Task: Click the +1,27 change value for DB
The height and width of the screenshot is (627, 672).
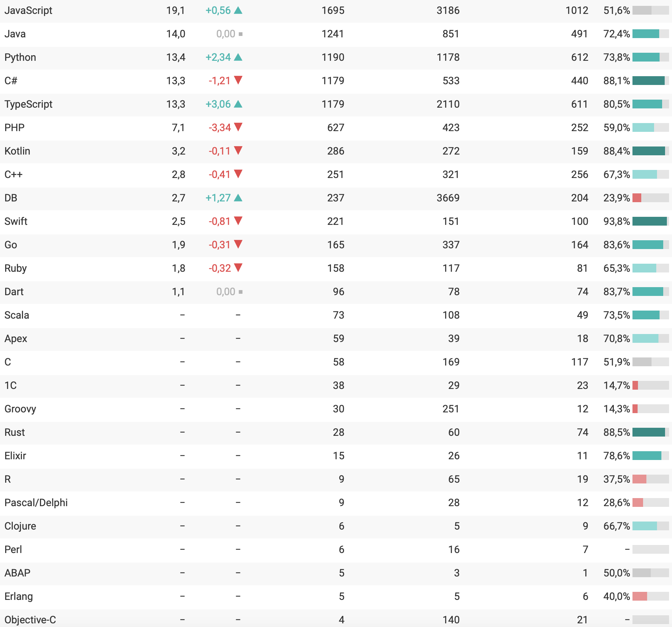Action: (x=218, y=198)
